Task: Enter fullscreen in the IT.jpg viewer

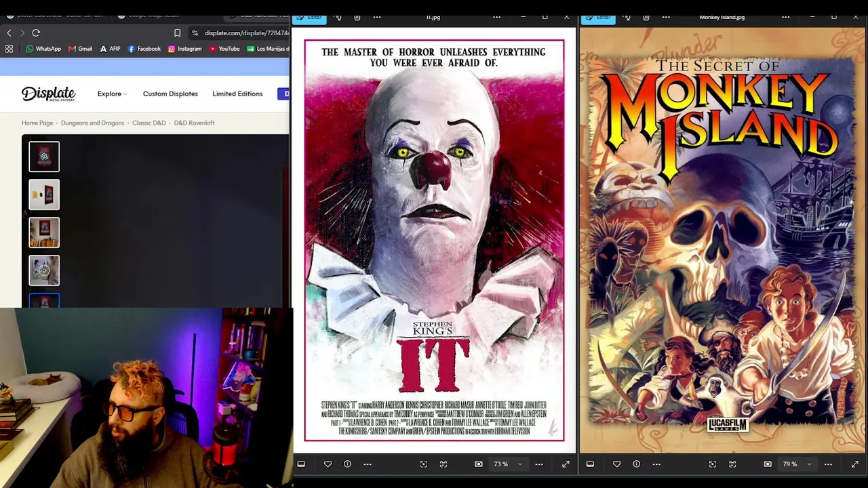Action: [566, 464]
